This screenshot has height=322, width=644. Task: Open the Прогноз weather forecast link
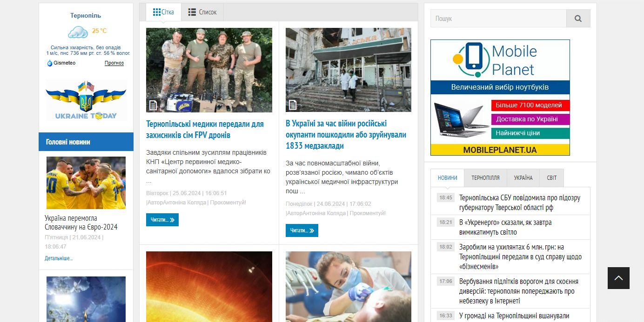click(x=114, y=63)
